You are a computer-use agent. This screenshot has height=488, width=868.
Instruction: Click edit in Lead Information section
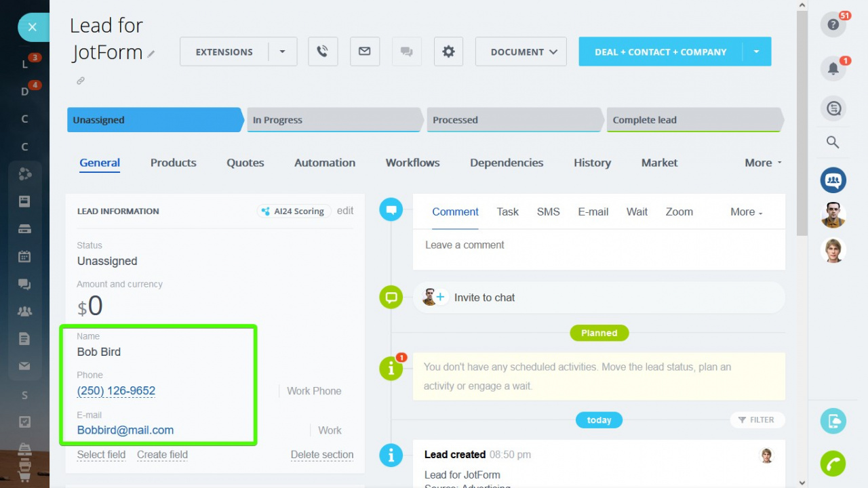345,211
